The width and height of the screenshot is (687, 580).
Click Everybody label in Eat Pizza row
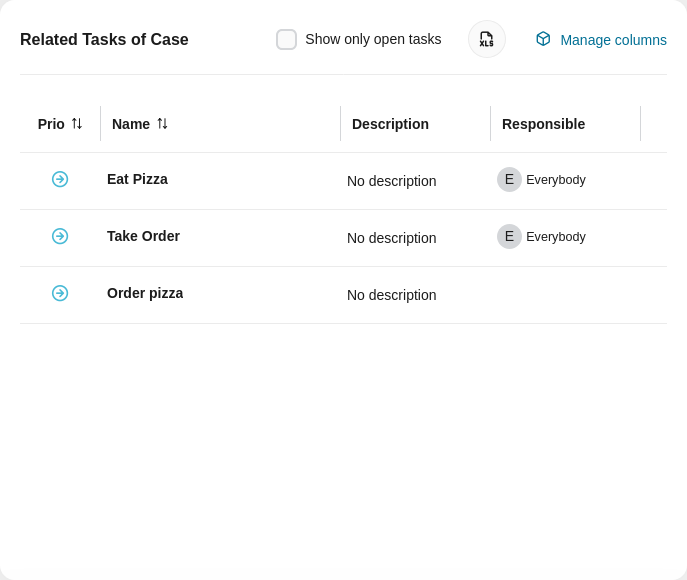556,180
